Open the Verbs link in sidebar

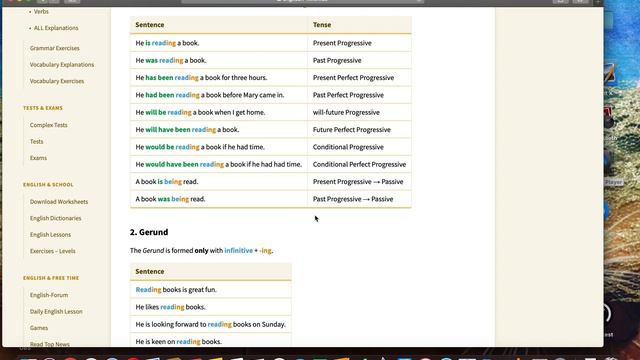point(41,12)
